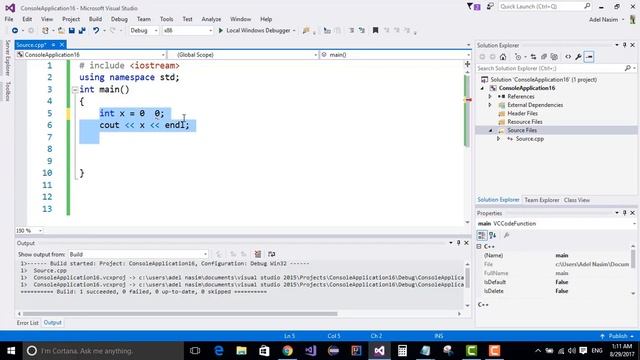Expand the References node

point(490,97)
